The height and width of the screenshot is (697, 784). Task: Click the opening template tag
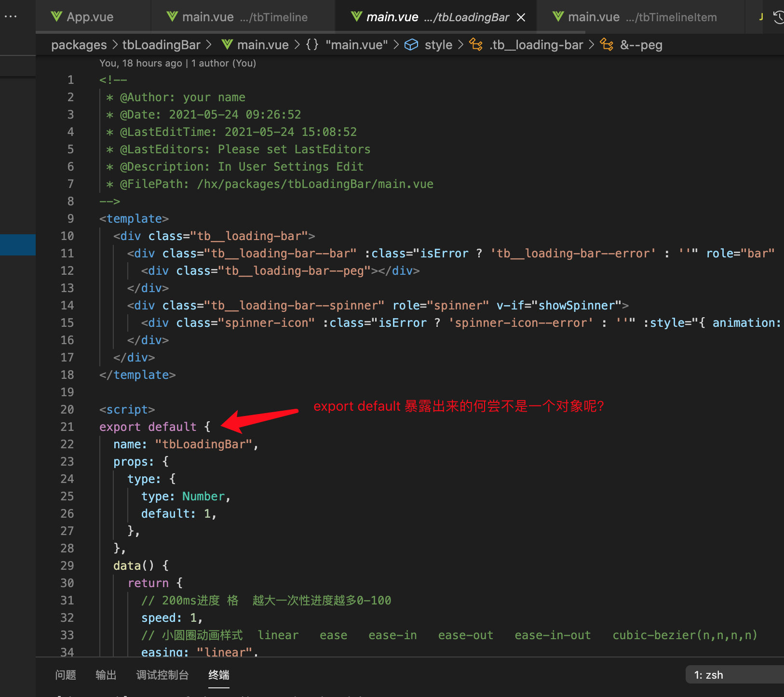tap(134, 219)
